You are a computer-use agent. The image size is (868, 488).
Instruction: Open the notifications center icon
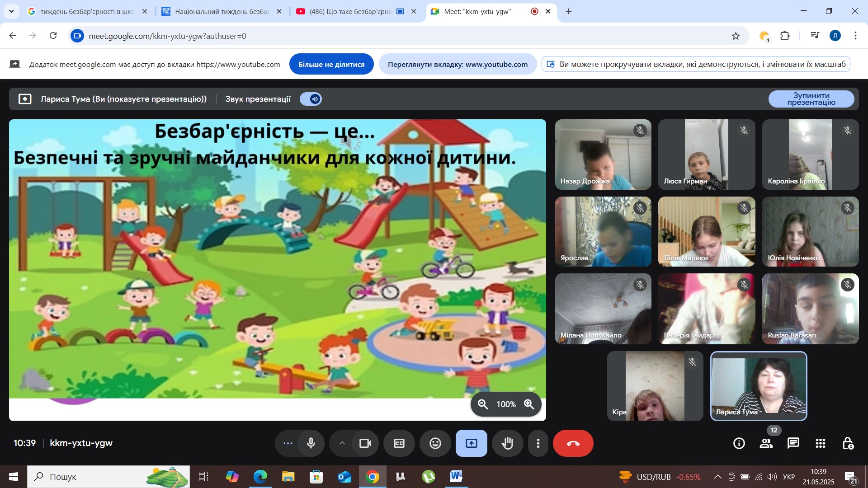[x=851, y=477]
